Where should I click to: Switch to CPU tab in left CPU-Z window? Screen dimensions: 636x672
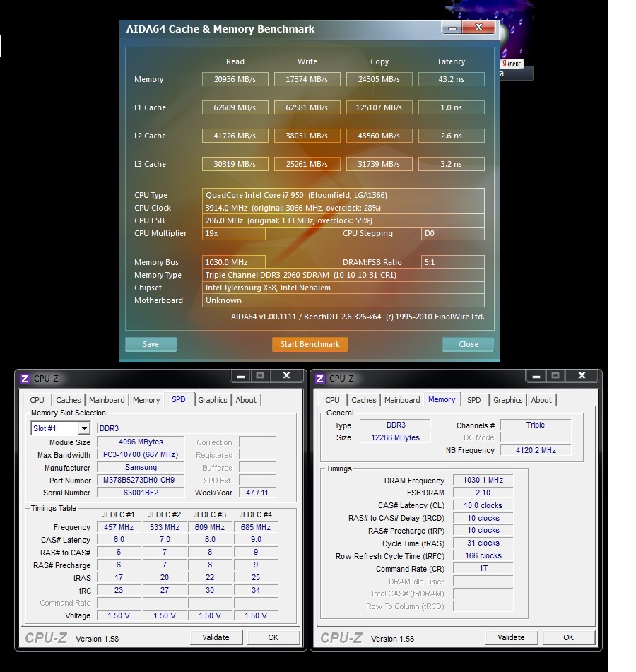click(37, 400)
